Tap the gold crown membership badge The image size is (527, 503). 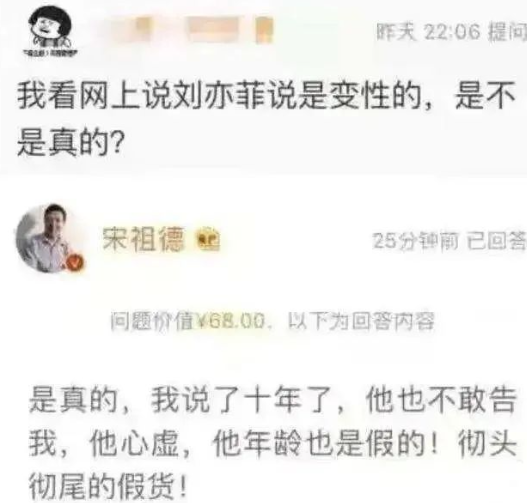click(x=208, y=239)
